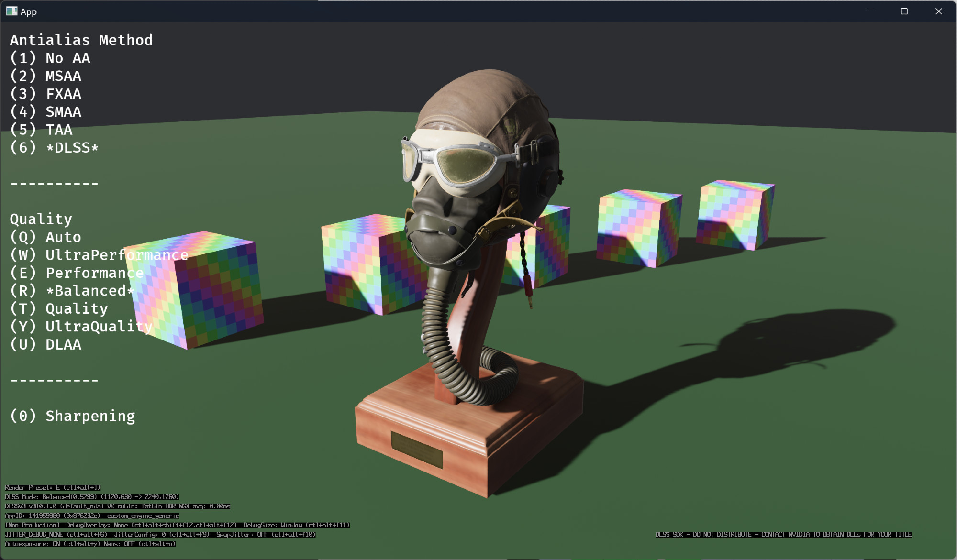Image resolution: width=957 pixels, height=560 pixels.
Task: Select the '(4) SMAA' option text
Action: [x=46, y=112]
